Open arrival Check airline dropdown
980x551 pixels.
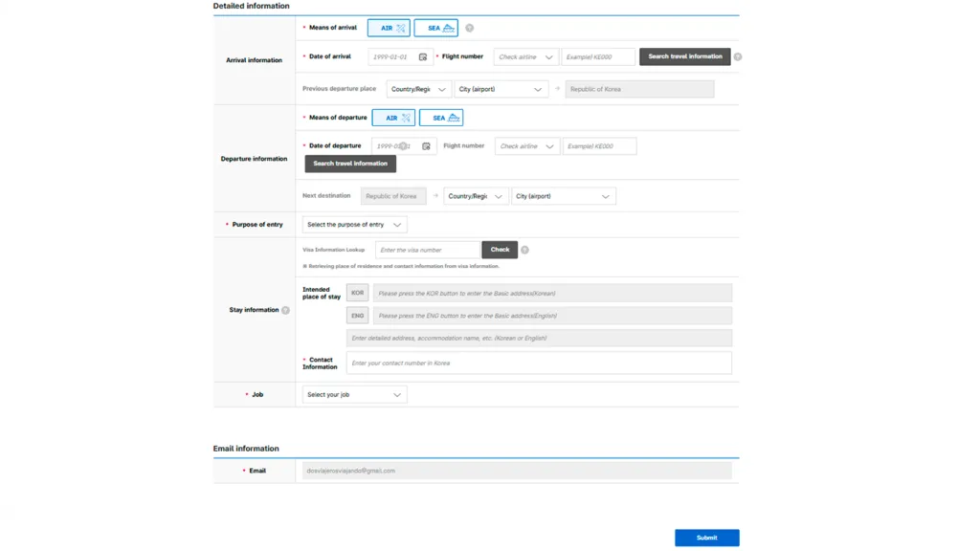click(525, 57)
